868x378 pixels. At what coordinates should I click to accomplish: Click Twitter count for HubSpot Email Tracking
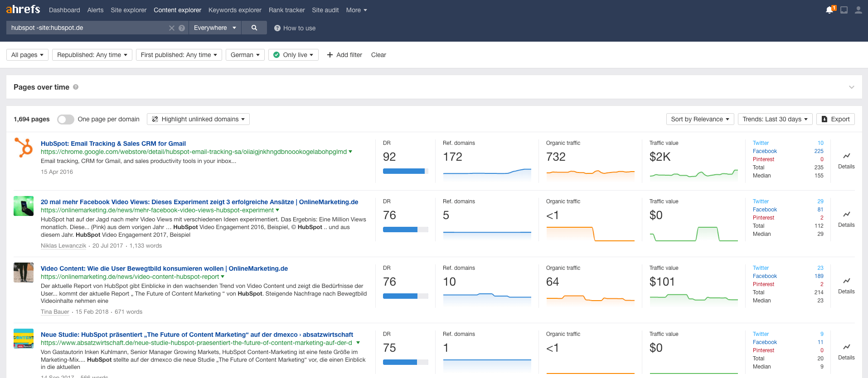click(x=820, y=143)
